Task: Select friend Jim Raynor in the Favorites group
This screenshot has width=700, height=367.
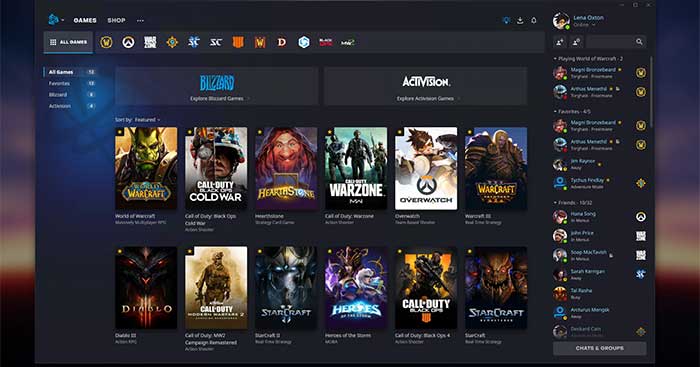Action: [x=600, y=164]
